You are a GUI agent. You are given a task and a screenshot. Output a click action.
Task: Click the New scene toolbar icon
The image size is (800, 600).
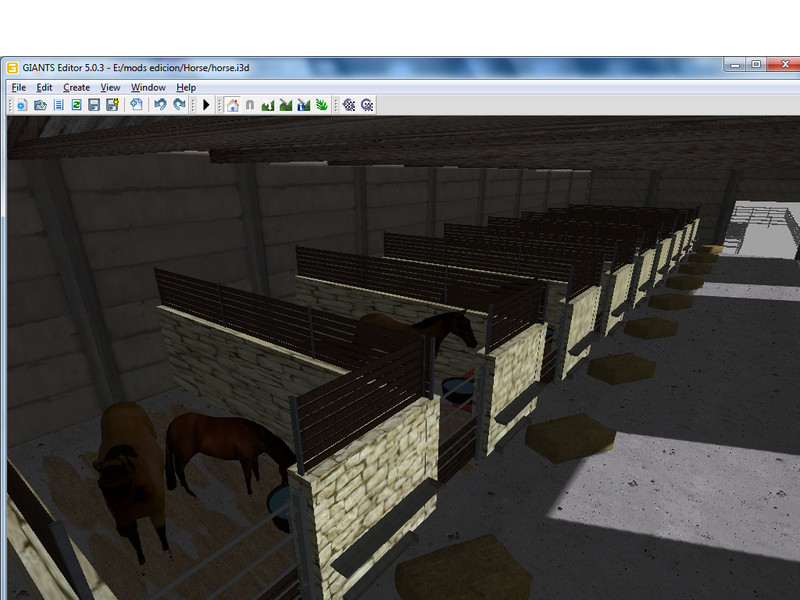click(21, 104)
